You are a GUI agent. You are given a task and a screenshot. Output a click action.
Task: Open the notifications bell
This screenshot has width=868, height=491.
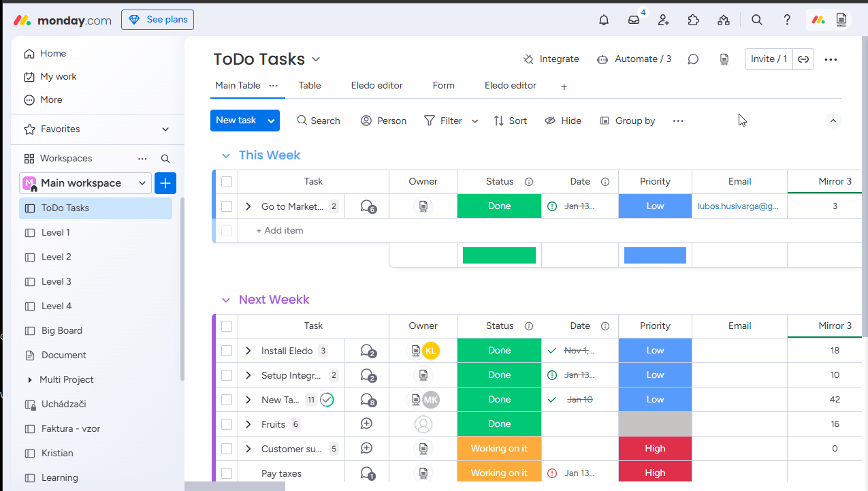pyautogui.click(x=604, y=20)
